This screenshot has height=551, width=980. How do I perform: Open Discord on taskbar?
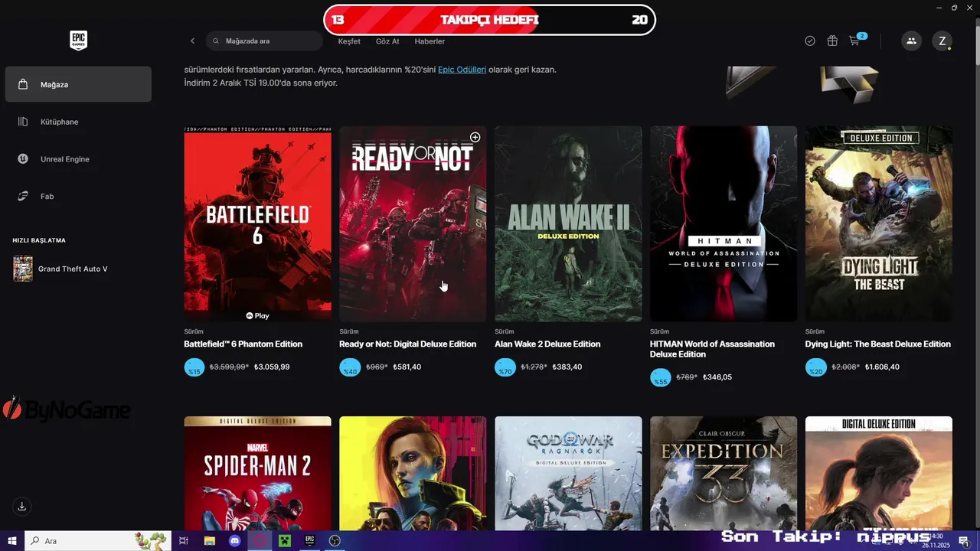click(x=234, y=541)
